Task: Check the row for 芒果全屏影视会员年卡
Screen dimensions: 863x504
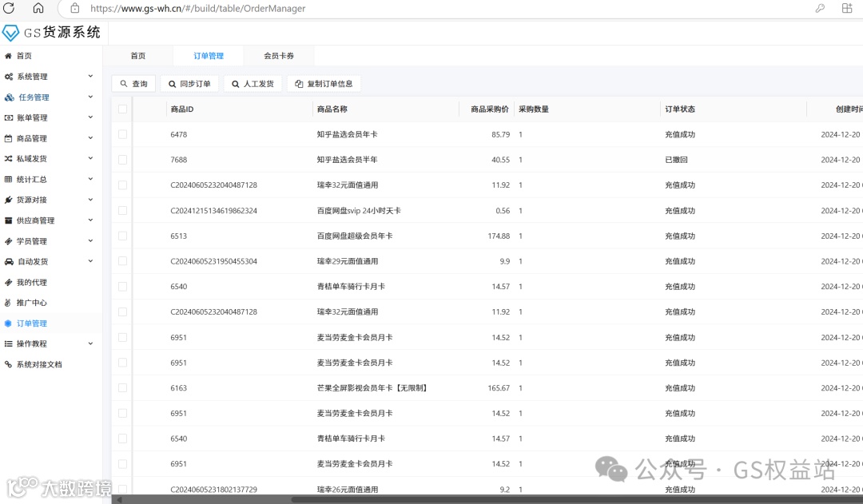Action: pyautogui.click(x=122, y=388)
